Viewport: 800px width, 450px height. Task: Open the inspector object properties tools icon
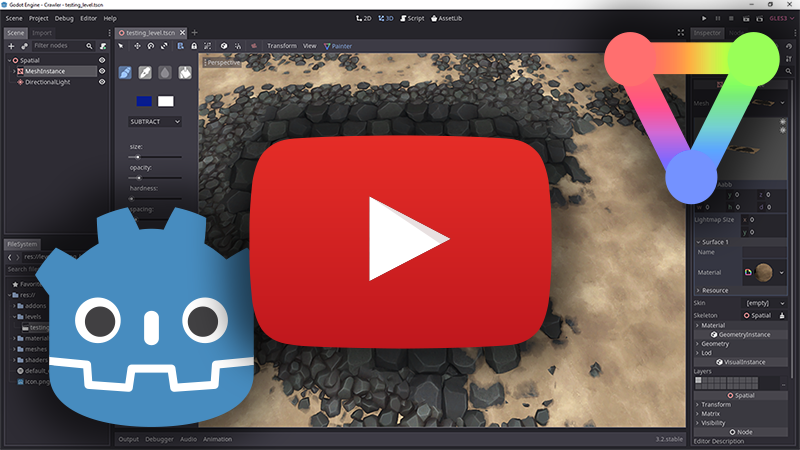[789, 59]
